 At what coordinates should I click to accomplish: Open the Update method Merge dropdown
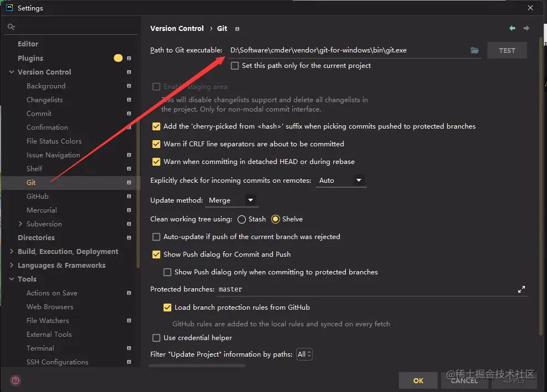point(232,200)
